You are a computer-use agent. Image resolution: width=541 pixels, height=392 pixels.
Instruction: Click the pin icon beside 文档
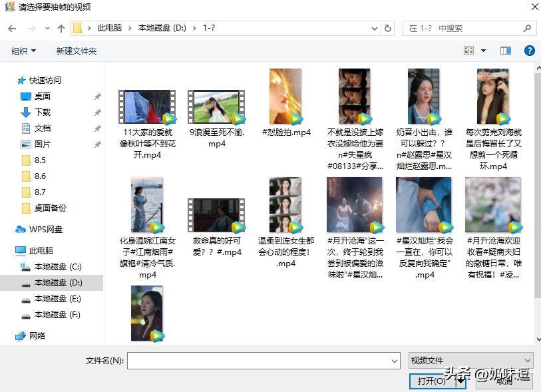point(98,128)
